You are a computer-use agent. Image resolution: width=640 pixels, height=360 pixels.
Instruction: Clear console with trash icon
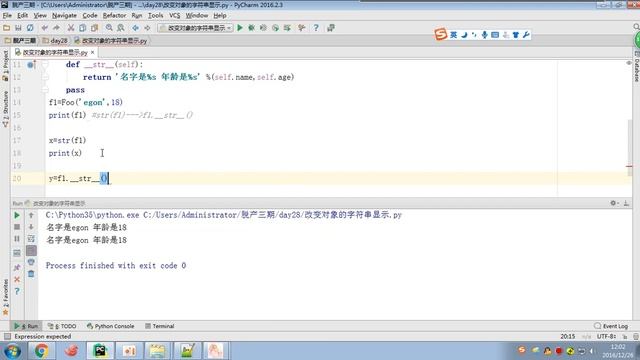pyautogui.click(x=31, y=274)
